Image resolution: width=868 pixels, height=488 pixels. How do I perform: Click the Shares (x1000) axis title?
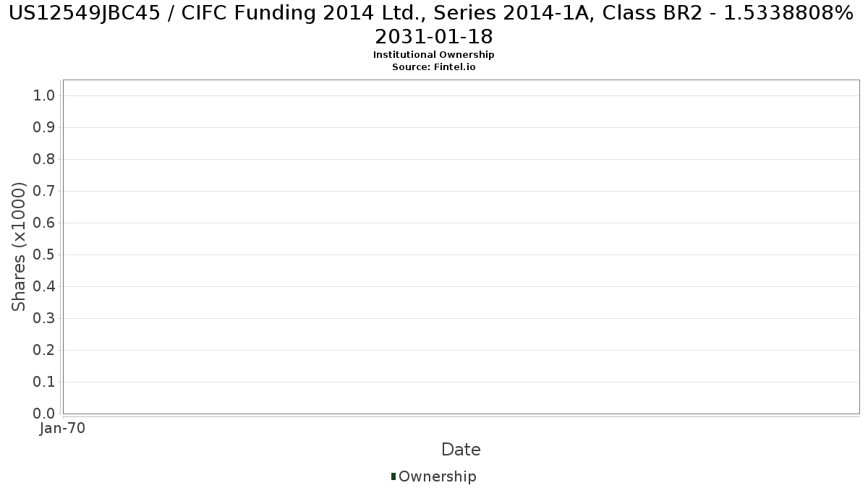(x=19, y=247)
